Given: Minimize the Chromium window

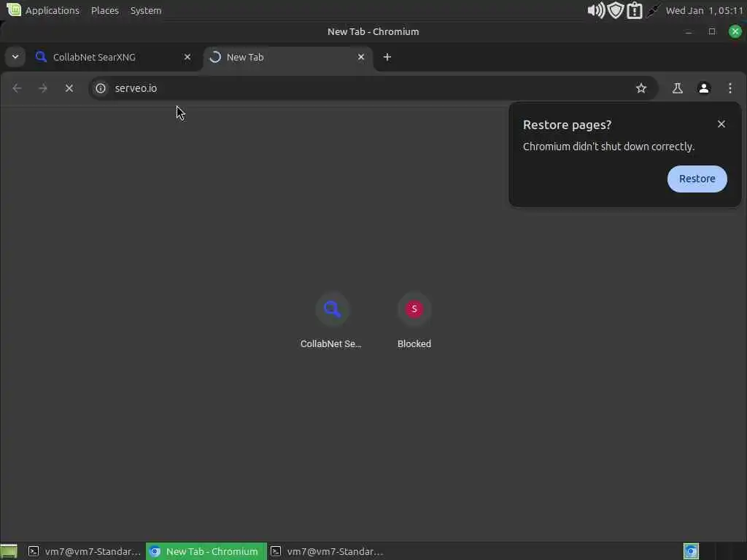Looking at the screenshot, I should [x=689, y=32].
